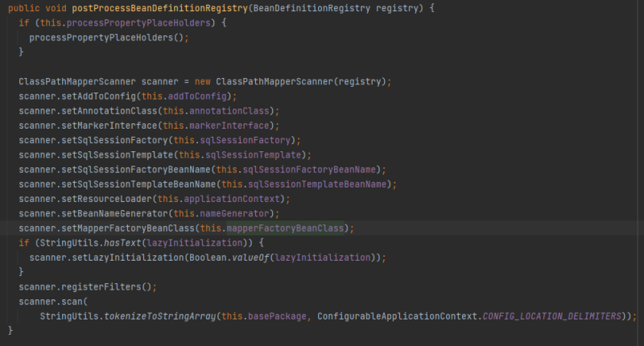Click the hasText method of StringUtils
The image size is (644, 346).
[x=118, y=242]
